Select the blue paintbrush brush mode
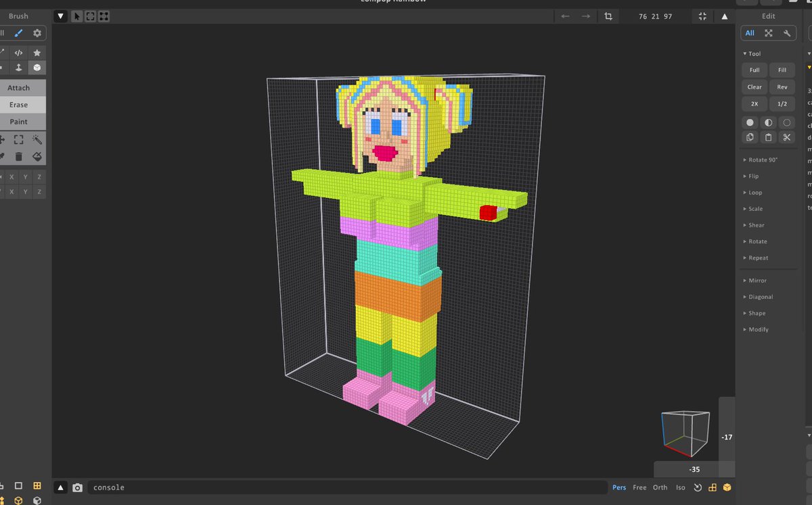Image resolution: width=812 pixels, height=505 pixels. point(18,33)
